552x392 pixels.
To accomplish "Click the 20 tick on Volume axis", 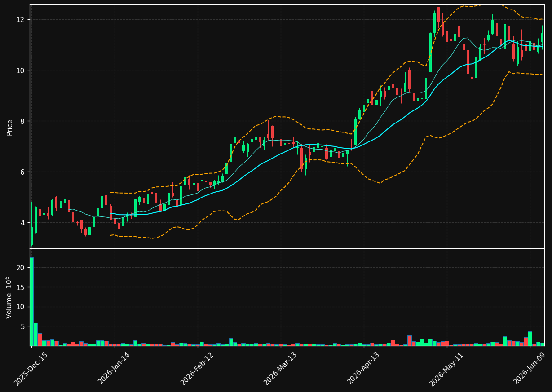I will point(21,268).
